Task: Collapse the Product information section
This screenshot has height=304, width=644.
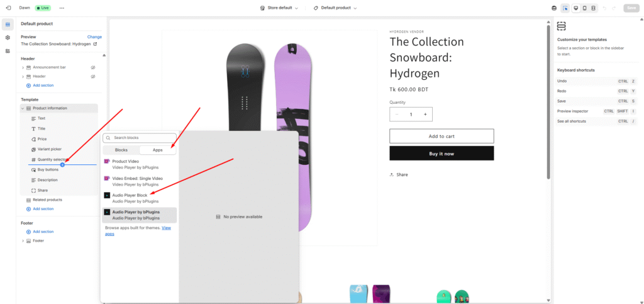Action: (x=23, y=108)
